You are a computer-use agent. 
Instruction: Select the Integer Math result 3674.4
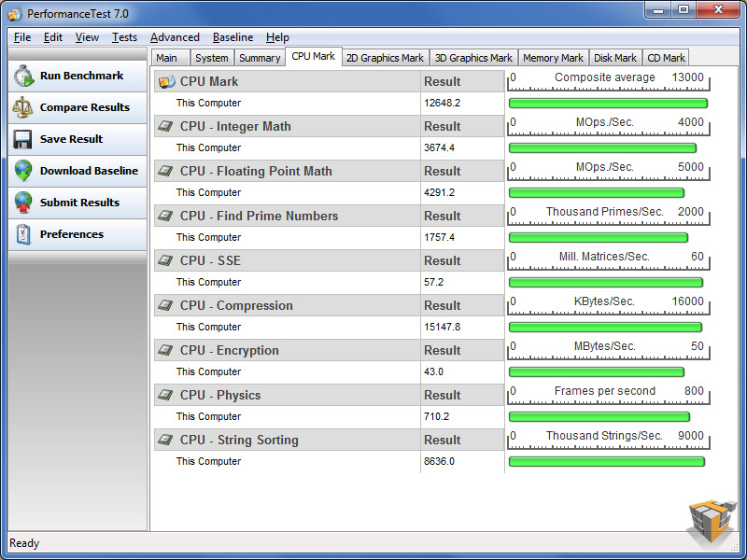pyautogui.click(x=439, y=147)
